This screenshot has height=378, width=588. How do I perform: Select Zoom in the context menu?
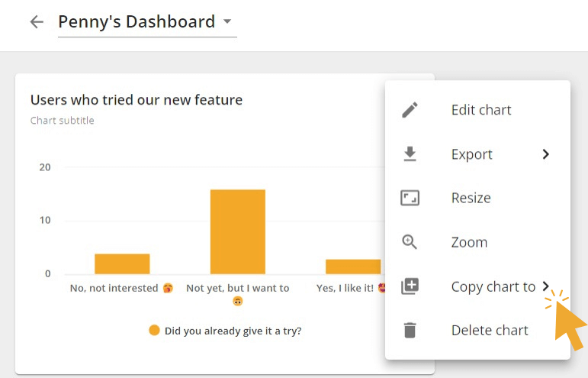tap(469, 242)
